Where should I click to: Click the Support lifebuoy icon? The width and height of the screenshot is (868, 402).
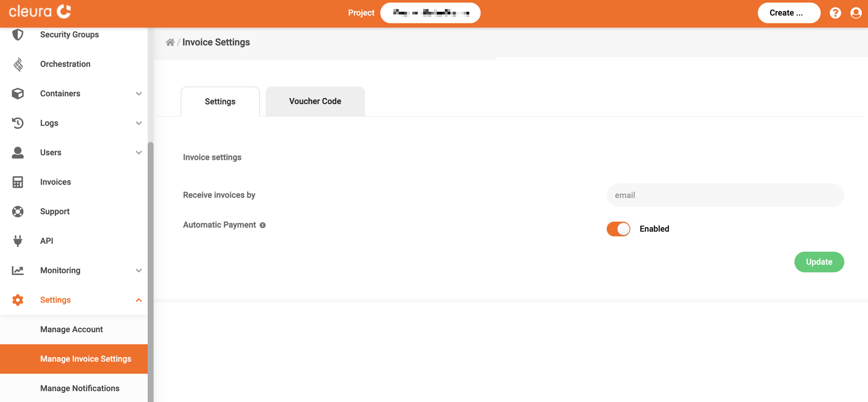(18, 211)
